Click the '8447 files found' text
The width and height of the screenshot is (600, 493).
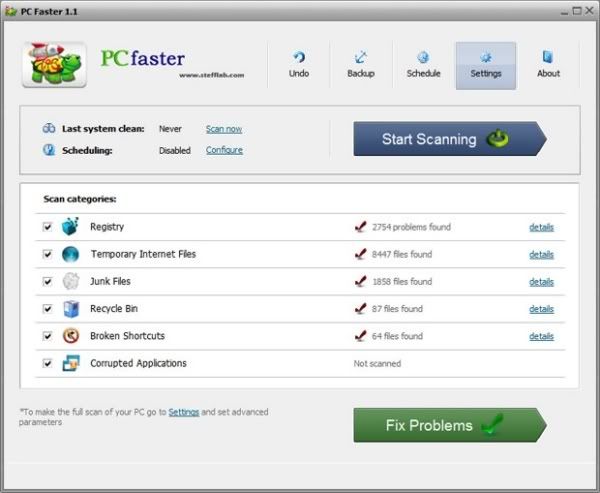[402, 254]
